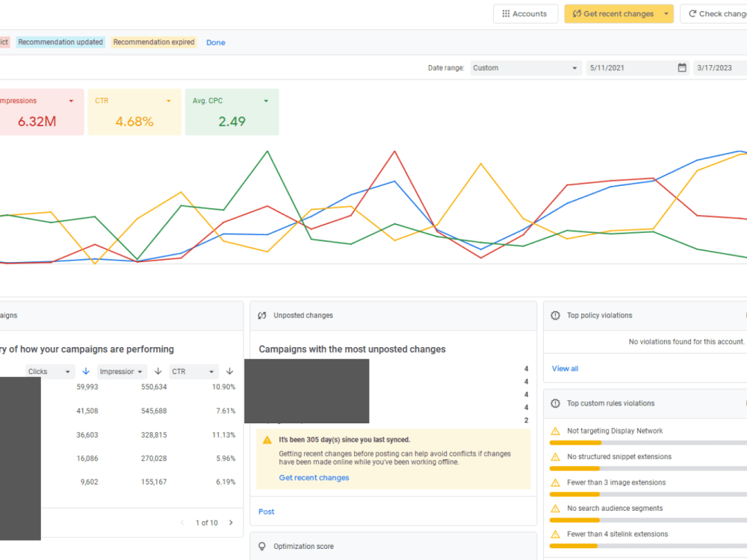
Task: Click the Unposted changes sync icon
Action: 262,315
